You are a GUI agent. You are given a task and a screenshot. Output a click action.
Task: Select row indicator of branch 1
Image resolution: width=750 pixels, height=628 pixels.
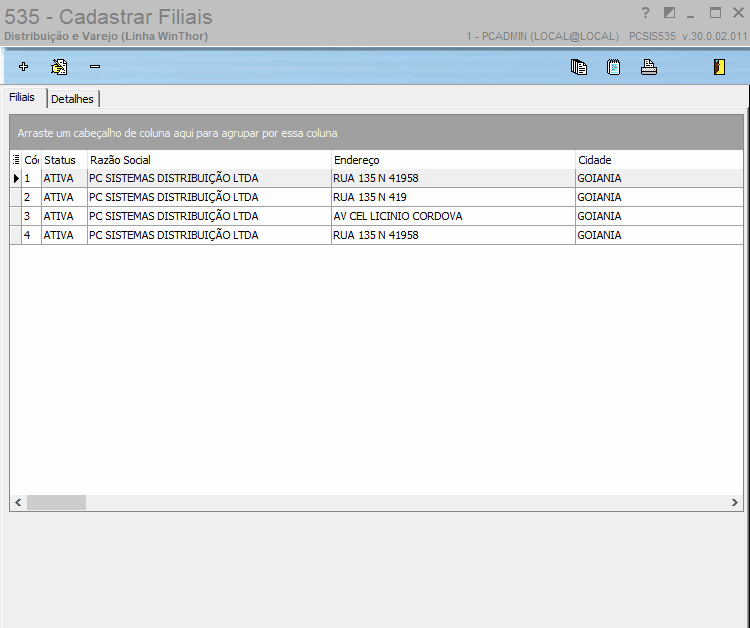tap(16, 178)
